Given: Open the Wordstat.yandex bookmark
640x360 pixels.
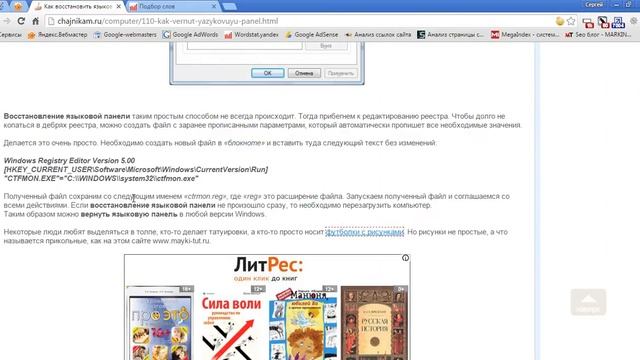Looking at the screenshot, I should click(x=251, y=35).
